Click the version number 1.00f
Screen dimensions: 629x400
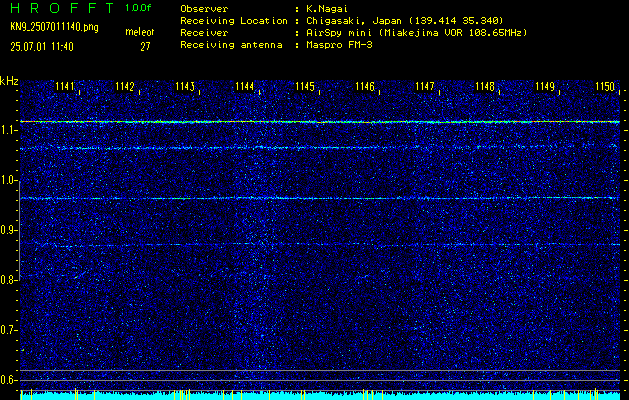coord(138,8)
